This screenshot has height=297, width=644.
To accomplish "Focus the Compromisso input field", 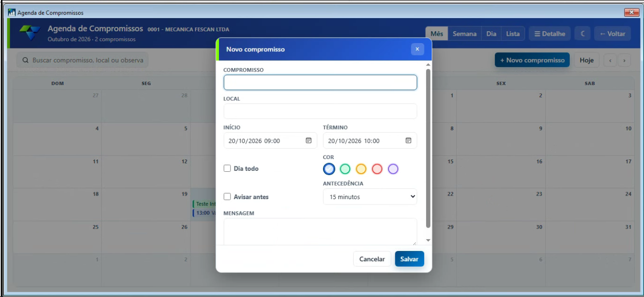I will pos(321,82).
